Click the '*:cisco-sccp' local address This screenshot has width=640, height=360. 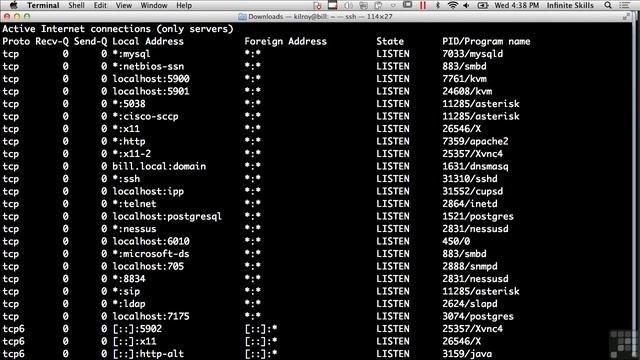coord(146,116)
